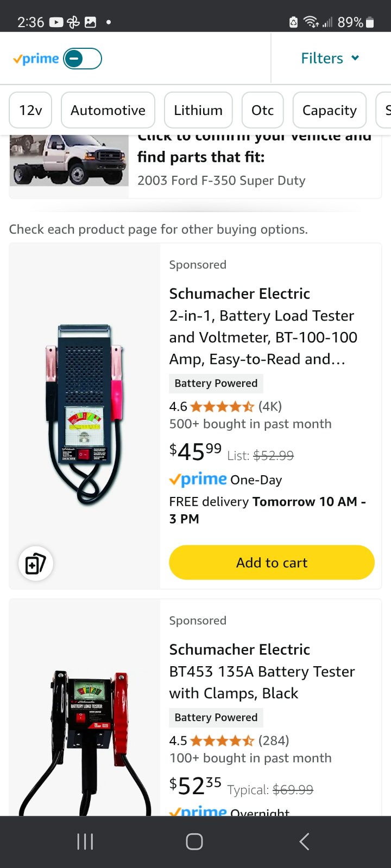
Task: Expand the Filters dropdown
Action: [330, 58]
